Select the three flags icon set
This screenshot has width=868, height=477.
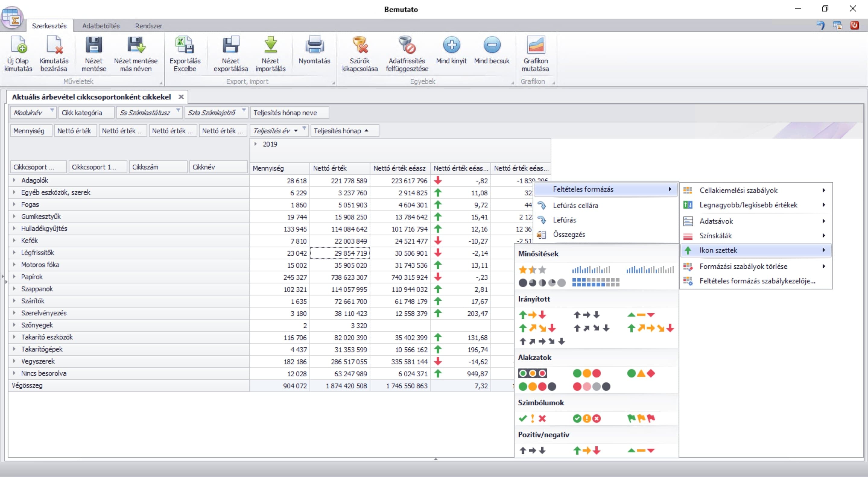click(641, 419)
